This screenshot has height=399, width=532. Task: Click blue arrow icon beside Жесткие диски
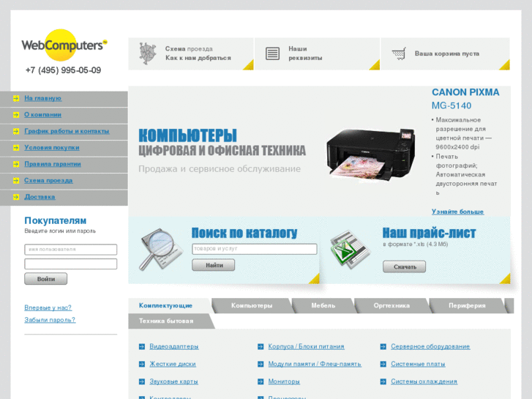point(142,364)
